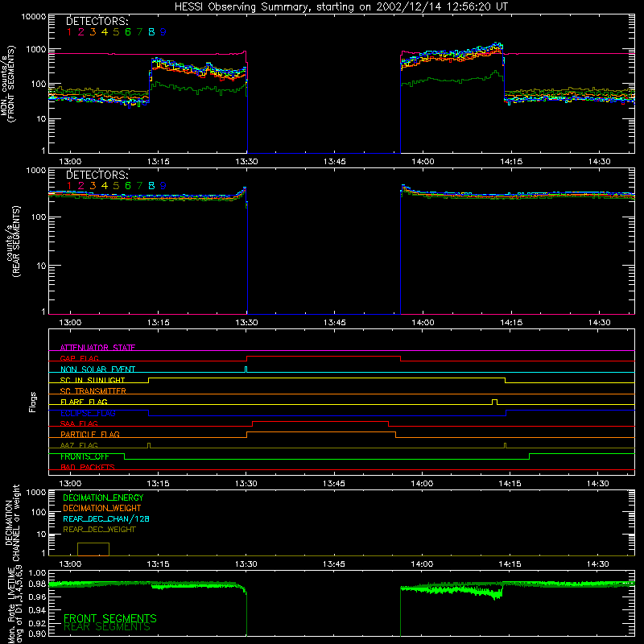The height and width of the screenshot is (644, 644).
Task: Select the SC_TRANSMITTER flag label
Action: [x=93, y=390]
